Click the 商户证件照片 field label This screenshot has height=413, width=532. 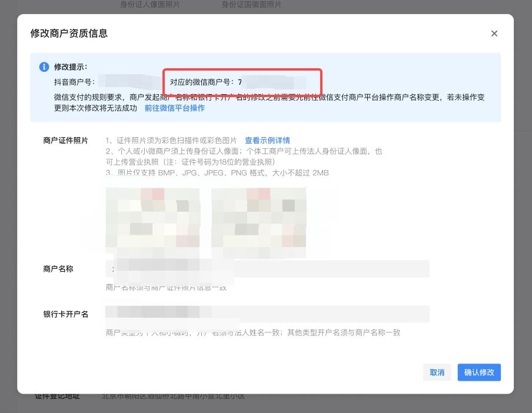tap(65, 141)
